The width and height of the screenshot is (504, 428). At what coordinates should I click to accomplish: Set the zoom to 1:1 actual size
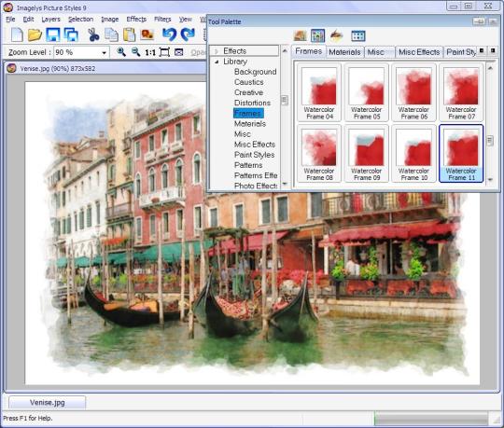tap(150, 52)
